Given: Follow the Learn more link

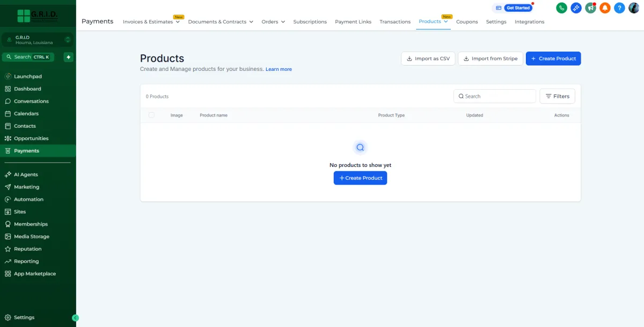Looking at the screenshot, I should [x=279, y=69].
